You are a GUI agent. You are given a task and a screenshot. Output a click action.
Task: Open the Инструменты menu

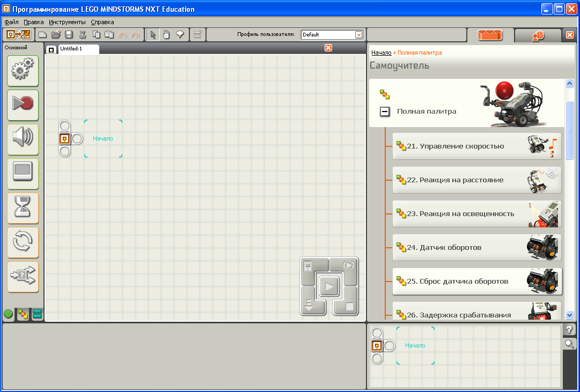67,22
